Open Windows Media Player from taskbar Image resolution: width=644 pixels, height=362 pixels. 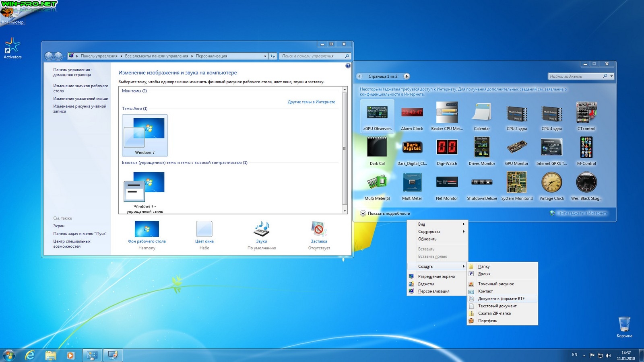[70, 355]
